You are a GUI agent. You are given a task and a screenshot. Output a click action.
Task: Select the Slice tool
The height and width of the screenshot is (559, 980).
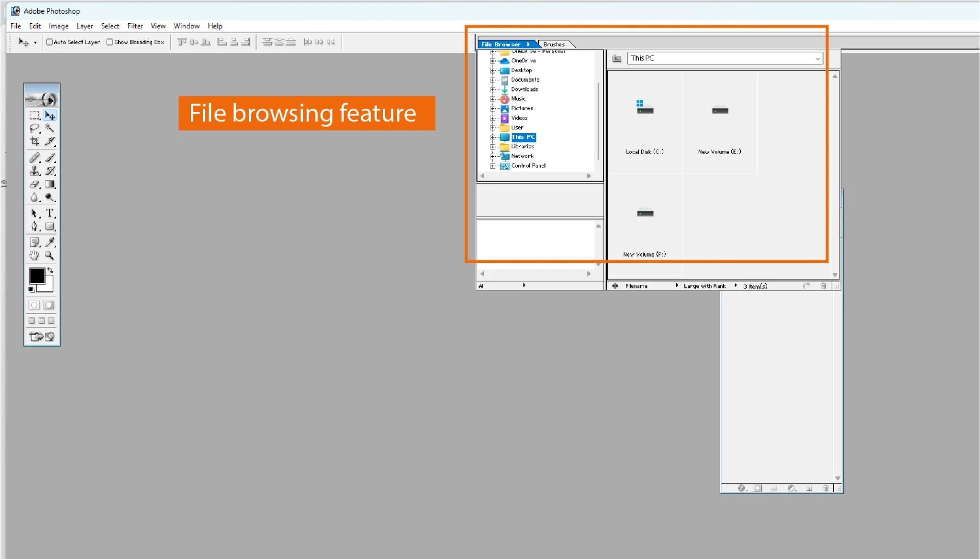click(49, 141)
